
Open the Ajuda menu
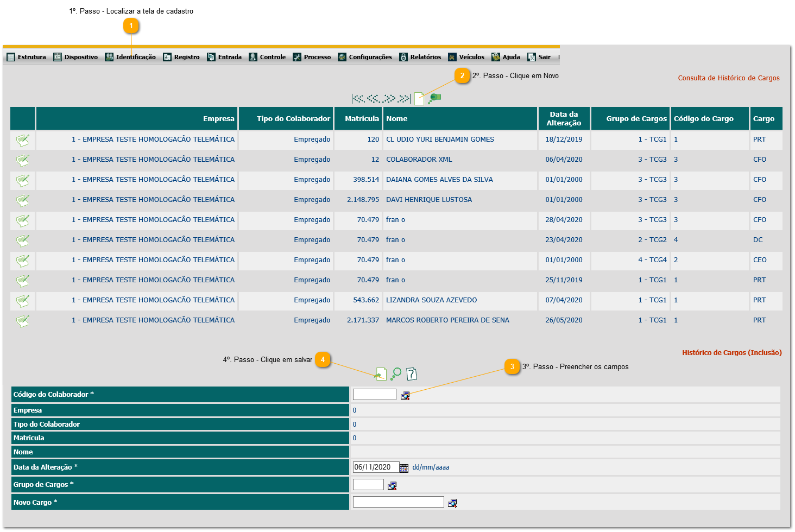coord(506,57)
